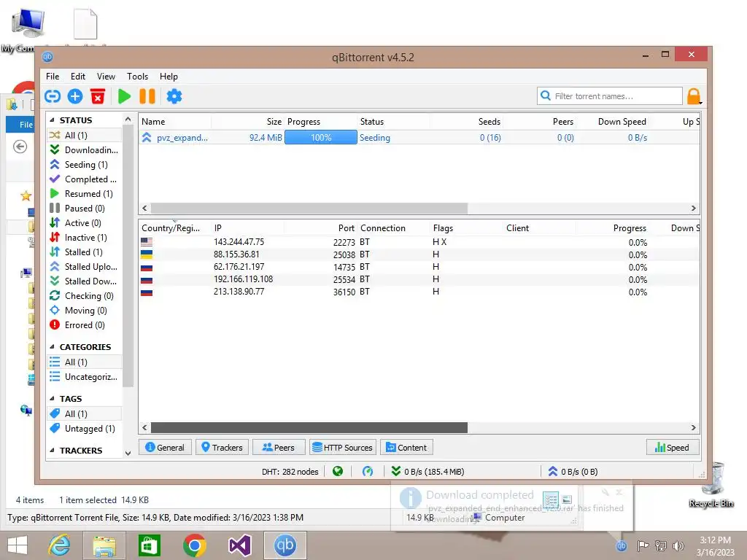747x560 pixels.
Task: Select peer with IP 88.155.36.81
Action: click(x=419, y=254)
